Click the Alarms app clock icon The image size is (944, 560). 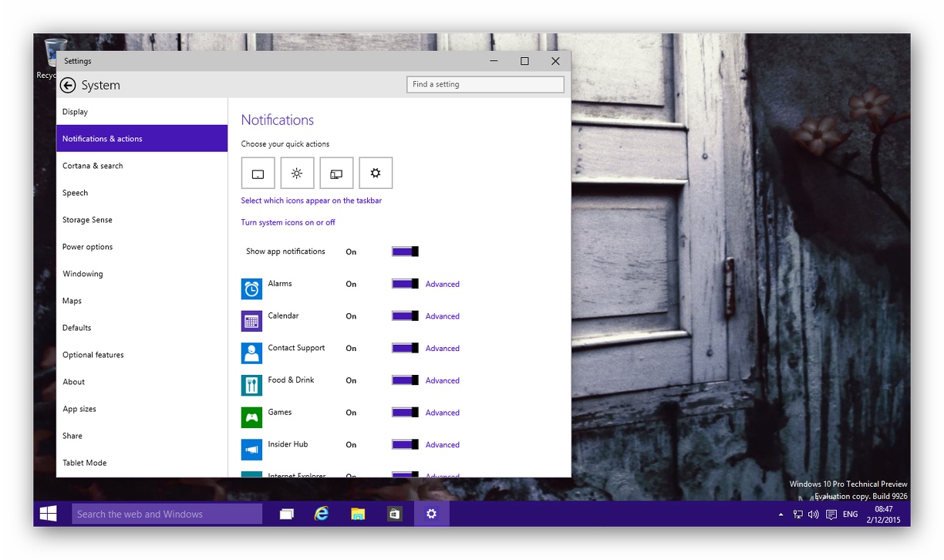(251, 289)
